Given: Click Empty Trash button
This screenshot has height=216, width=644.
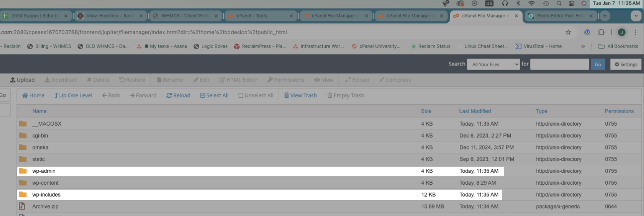Looking at the screenshot, I should click(346, 95).
